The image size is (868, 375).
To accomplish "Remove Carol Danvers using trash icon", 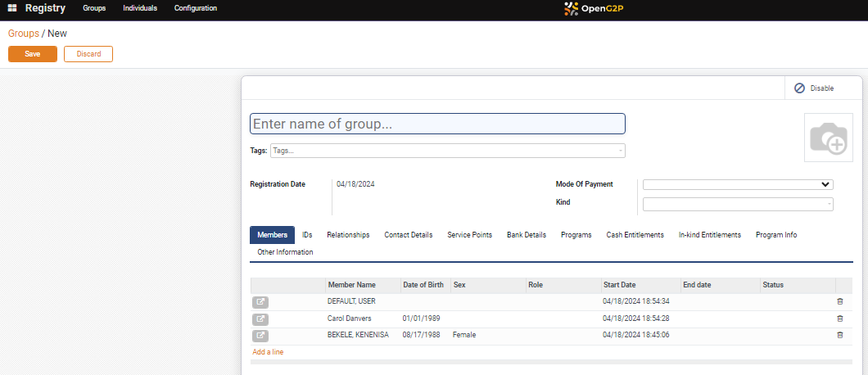I will point(839,319).
